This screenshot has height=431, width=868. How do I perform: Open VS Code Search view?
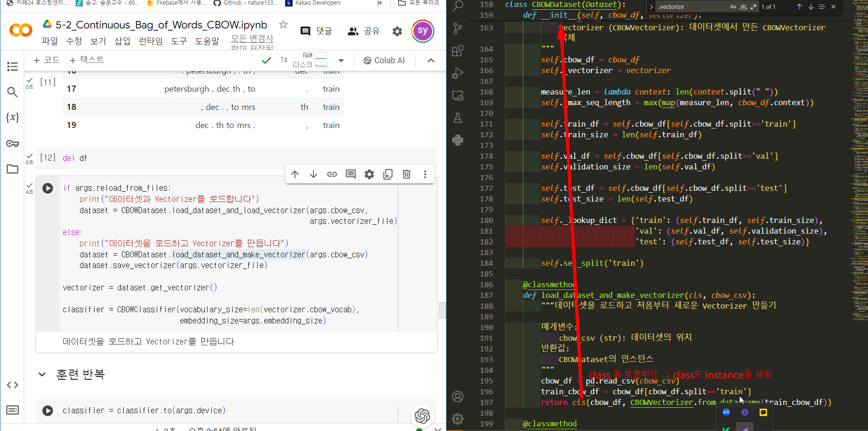[458, 6]
